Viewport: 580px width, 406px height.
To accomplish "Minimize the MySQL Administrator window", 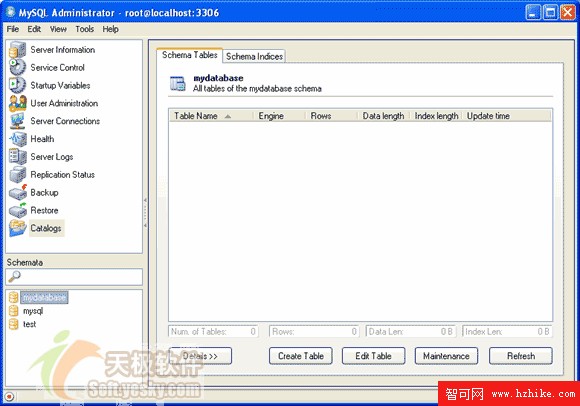I will click(x=533, y=13).
